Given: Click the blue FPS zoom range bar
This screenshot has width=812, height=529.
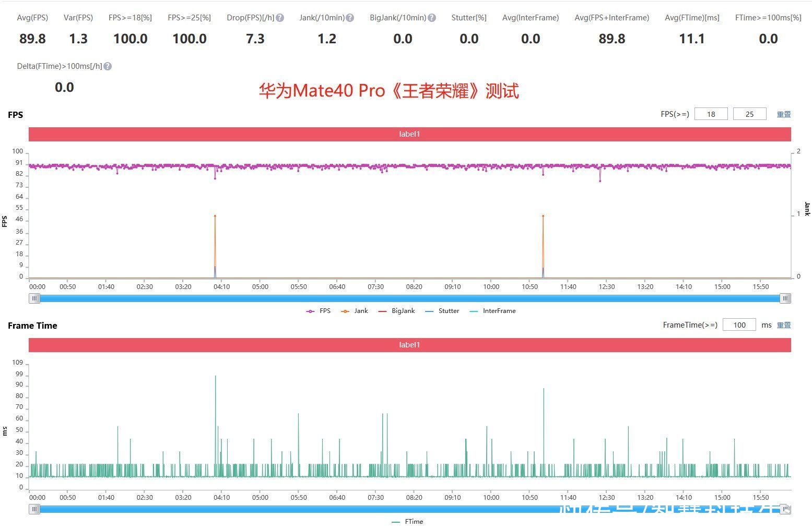Looking at the screenshot, I should click(409, 298).
